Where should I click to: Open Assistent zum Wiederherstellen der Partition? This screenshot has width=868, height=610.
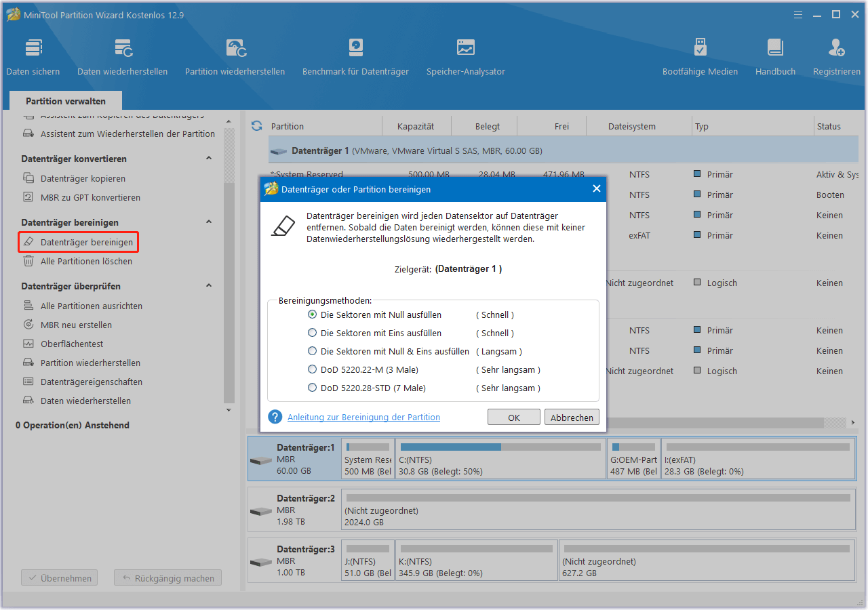119,134
